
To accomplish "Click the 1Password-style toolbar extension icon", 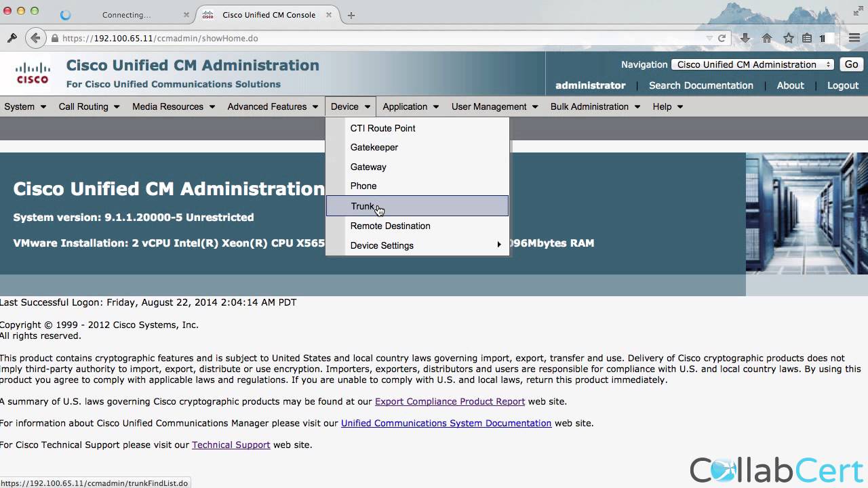I will [823, 39].
